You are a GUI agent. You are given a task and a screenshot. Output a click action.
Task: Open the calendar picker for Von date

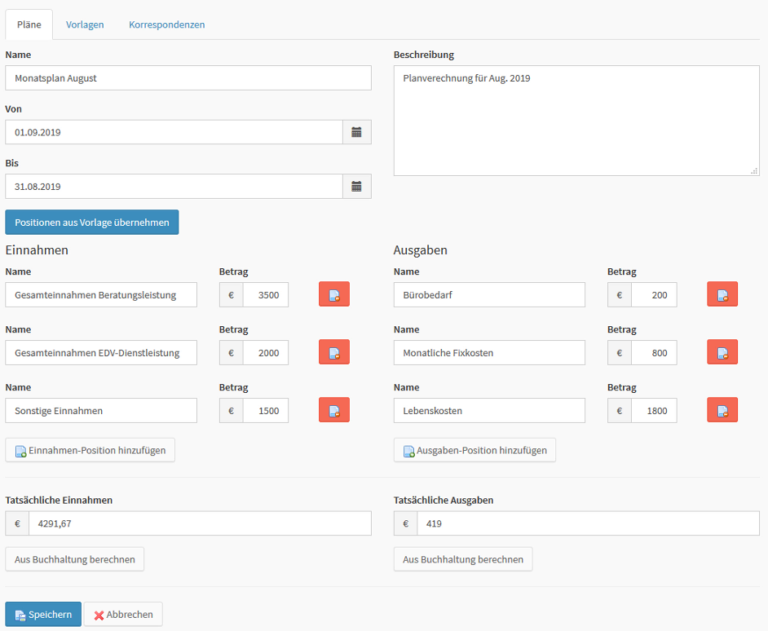point(357,132)
